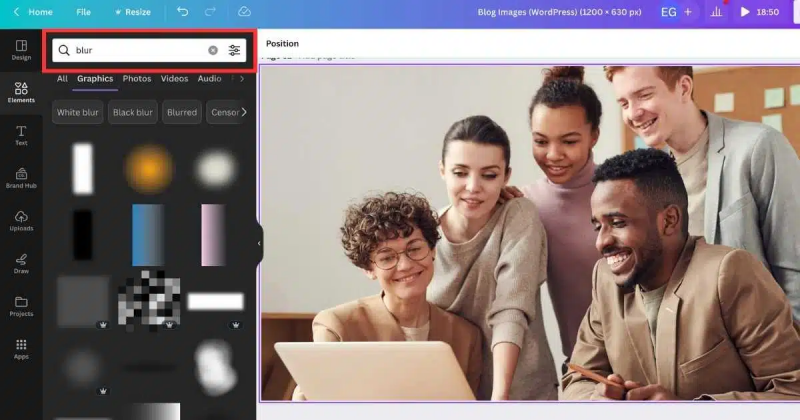Open the File menu
This screenshot has width=800, height=420.
point(83,12)
